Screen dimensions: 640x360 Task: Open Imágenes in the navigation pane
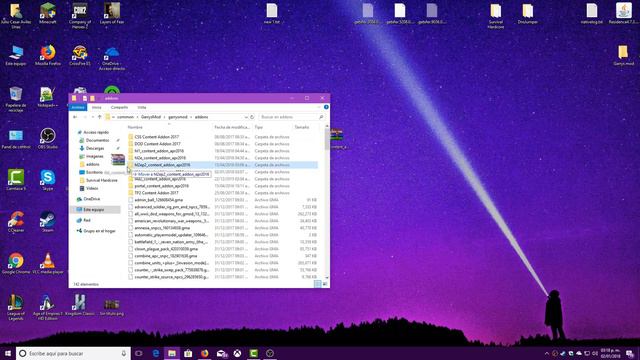point(94,156)
